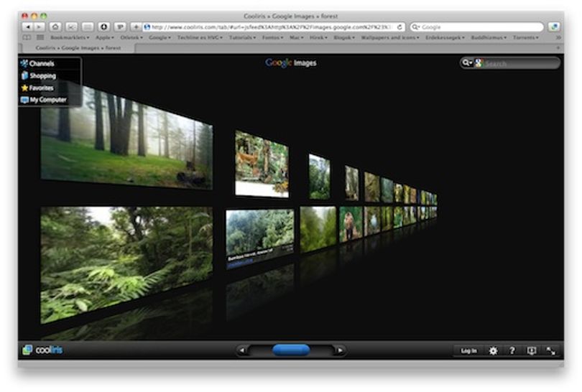The height and width of the screenshot is (392, 582).
Task: Click the blue wall scroll slider handle
Action: 291,350
